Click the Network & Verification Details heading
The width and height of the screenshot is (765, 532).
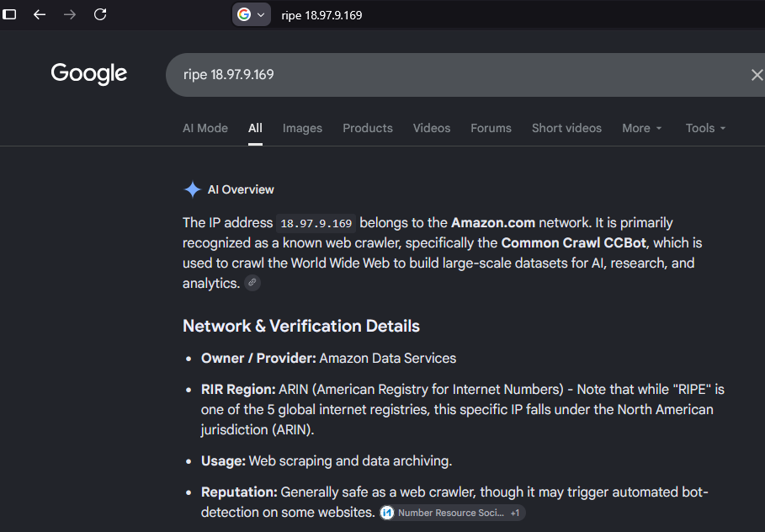click(x=301, y=326)
